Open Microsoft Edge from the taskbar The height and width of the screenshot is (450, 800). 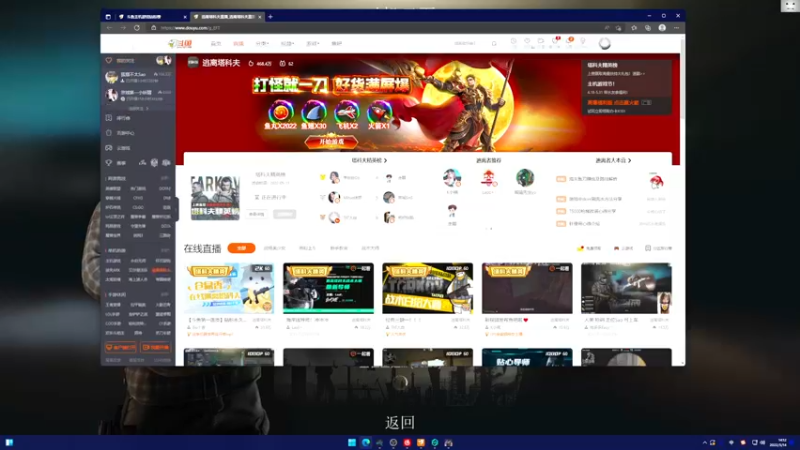coord(365,442)
